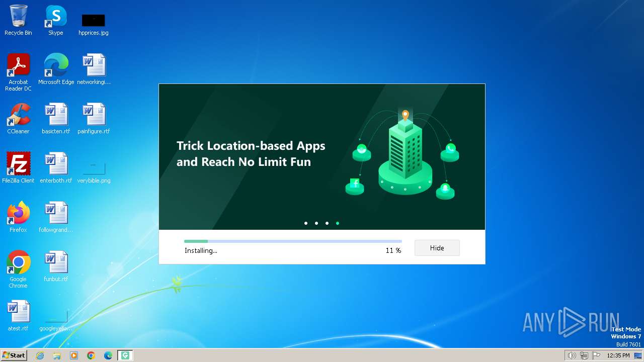Open Chrome from the taskbar
This screenshot has width=644, height=362.
(91, 355)
